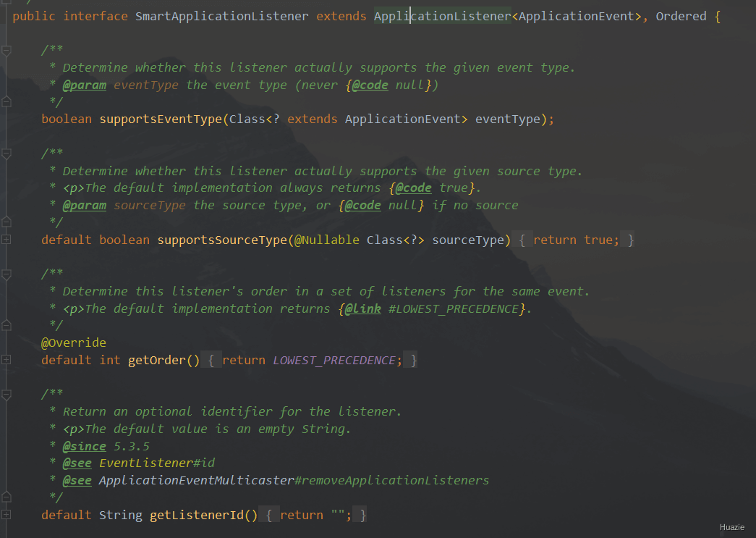Click the '@Override' annotation
Screen dimensions: 756x538
[74, 342]
